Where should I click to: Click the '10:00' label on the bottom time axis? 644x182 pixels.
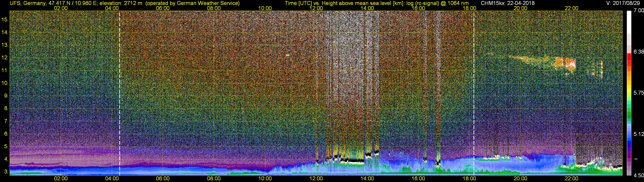point(265,179)
